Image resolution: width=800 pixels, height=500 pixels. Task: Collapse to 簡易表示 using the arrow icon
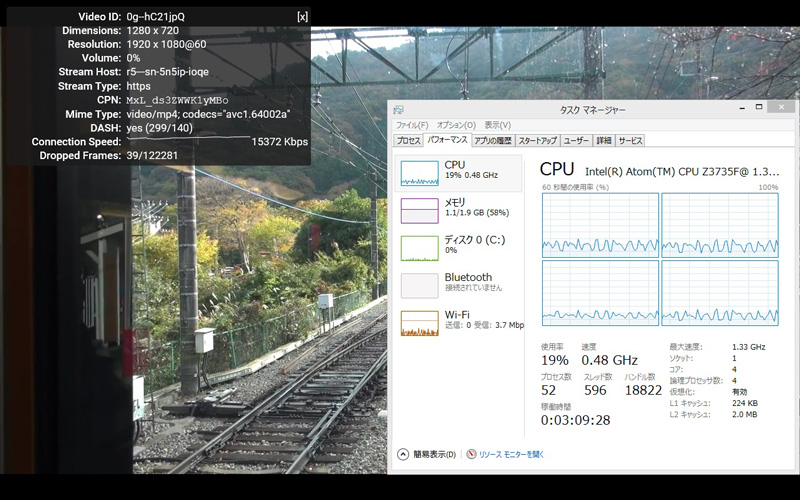click(403, 454)
